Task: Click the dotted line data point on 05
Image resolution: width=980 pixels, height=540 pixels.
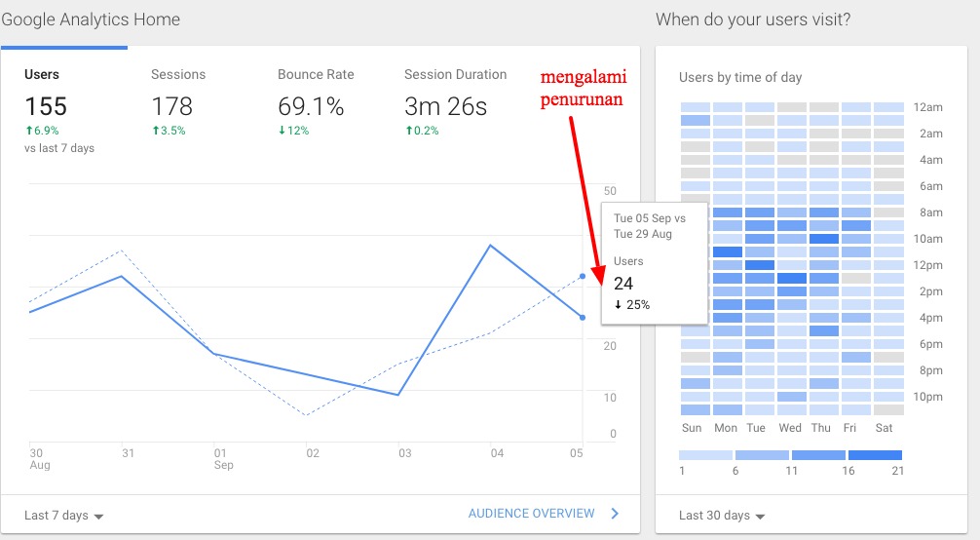Action: click(x=583, y=276)
